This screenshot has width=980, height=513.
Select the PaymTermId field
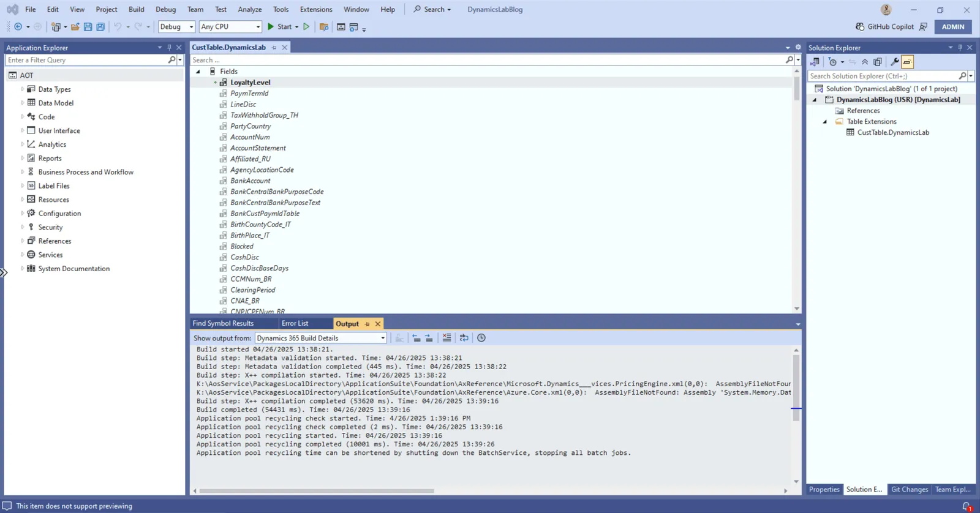[x=249, y=94]
